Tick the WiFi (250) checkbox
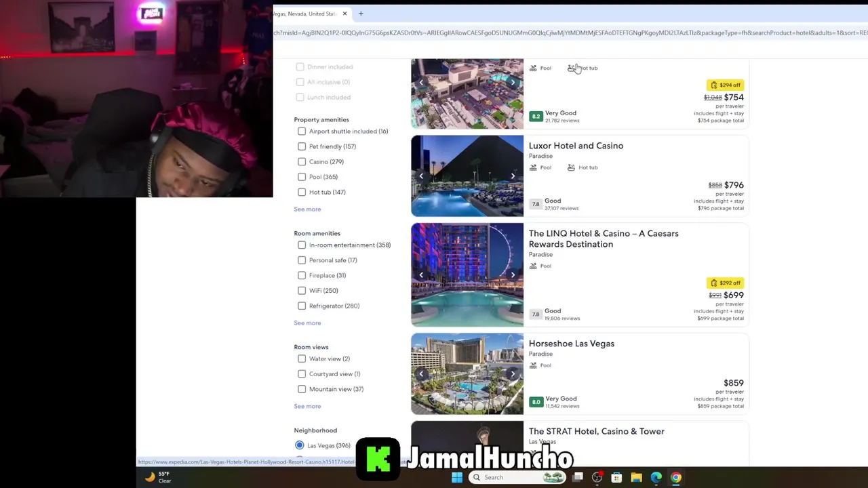 click(302, 291)
